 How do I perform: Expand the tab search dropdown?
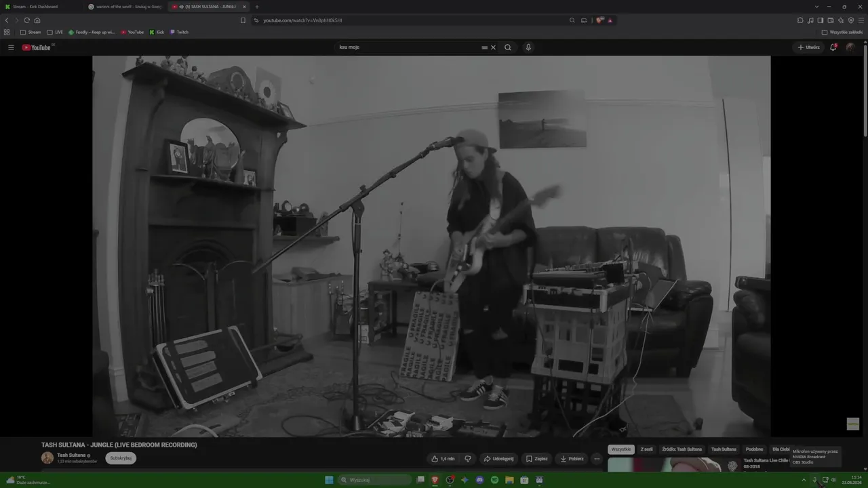pyautogui.click(x=816, y=7)
